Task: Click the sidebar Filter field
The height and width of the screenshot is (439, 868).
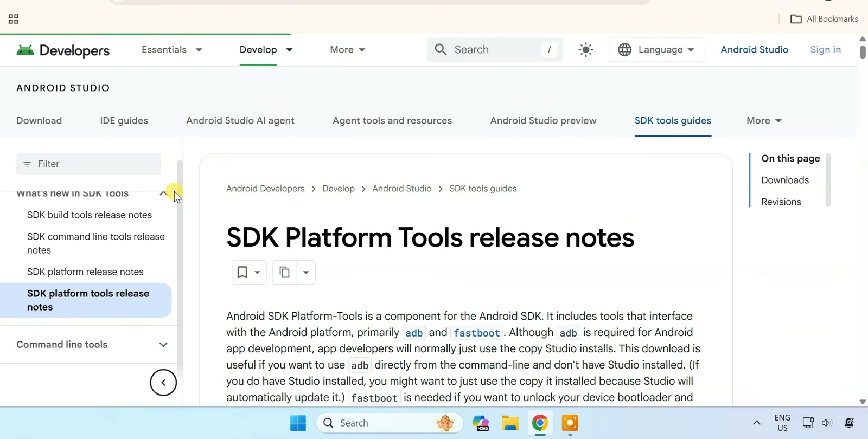Action: (x=88, y=164)
